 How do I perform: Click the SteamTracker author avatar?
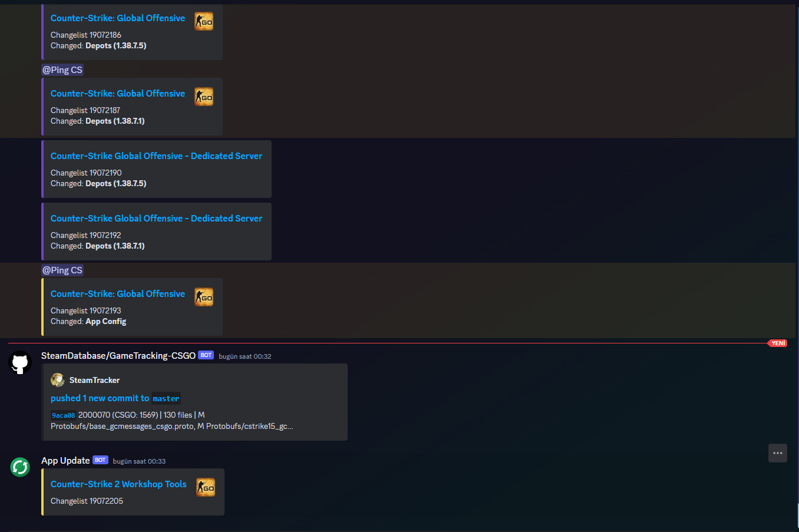(58, 380)
